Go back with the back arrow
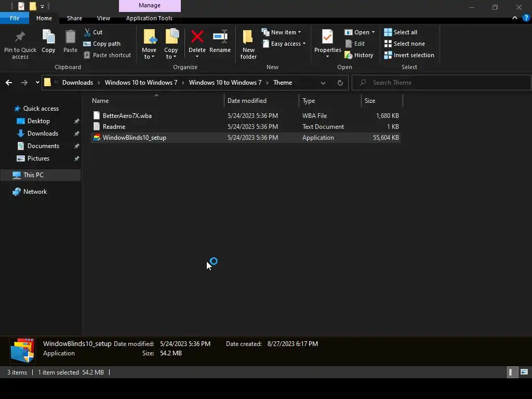Image resolution: width=532 pixels, height=399 pixels. 9,83
